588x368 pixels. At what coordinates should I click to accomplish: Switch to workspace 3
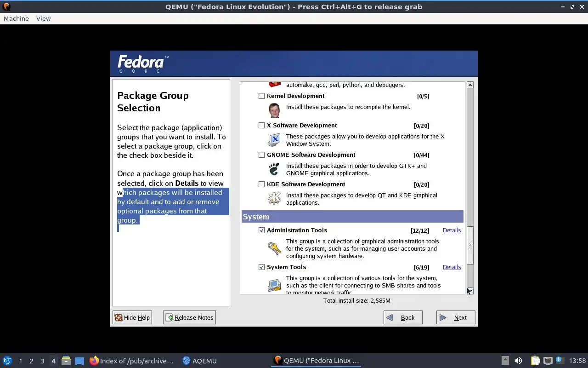42,361
